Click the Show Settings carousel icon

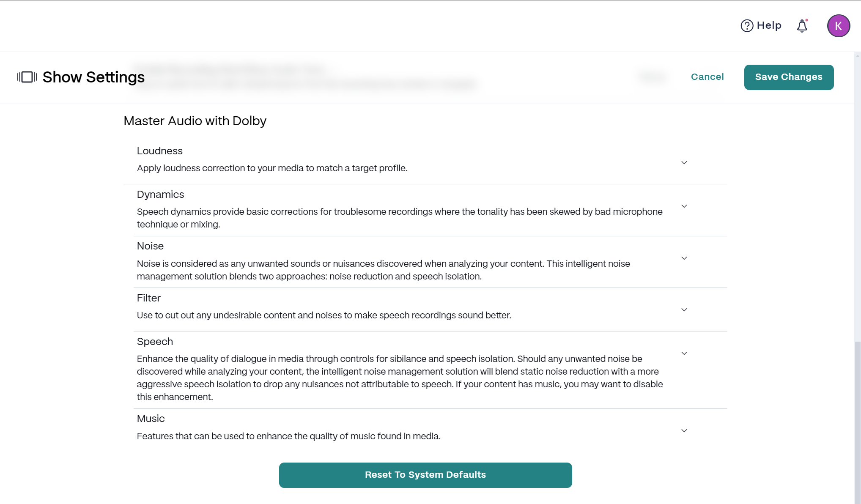tap(27, 77)
